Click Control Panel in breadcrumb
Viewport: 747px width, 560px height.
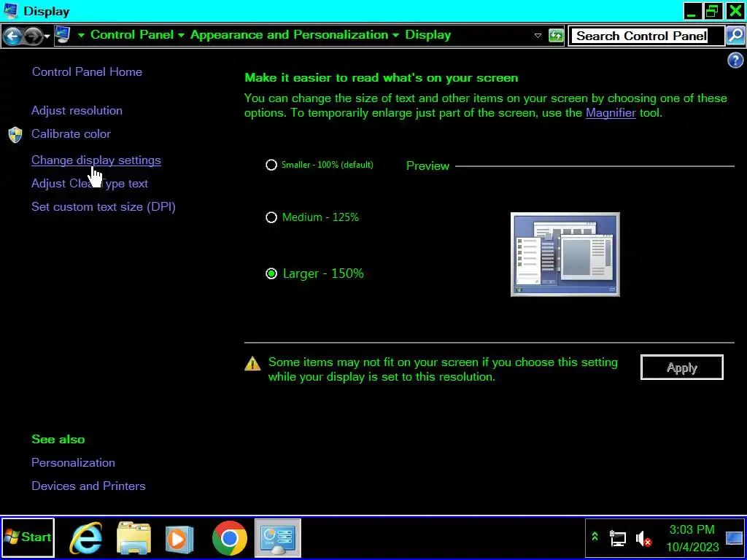pyautogui.click(x=132, y=35)
